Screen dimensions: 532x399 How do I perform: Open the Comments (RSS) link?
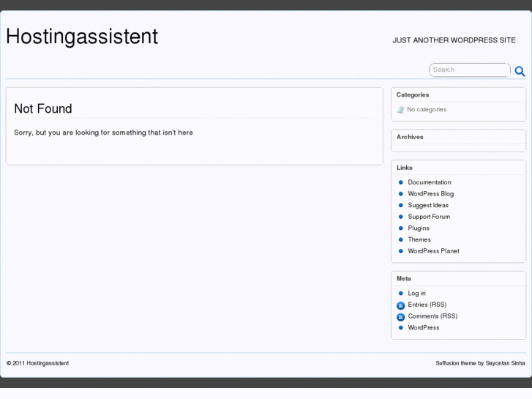tap(432, 316)
